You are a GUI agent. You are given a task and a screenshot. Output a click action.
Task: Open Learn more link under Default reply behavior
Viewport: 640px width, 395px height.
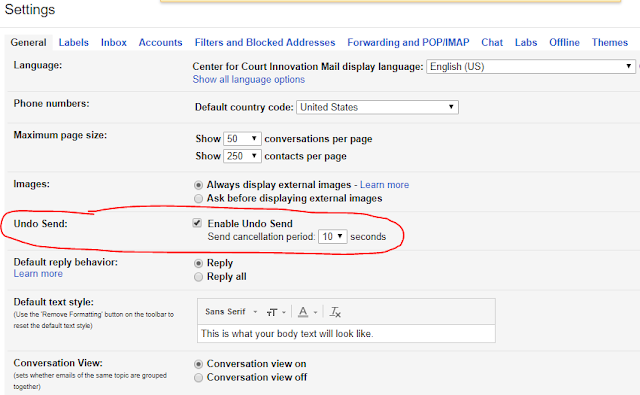point(38,274)
